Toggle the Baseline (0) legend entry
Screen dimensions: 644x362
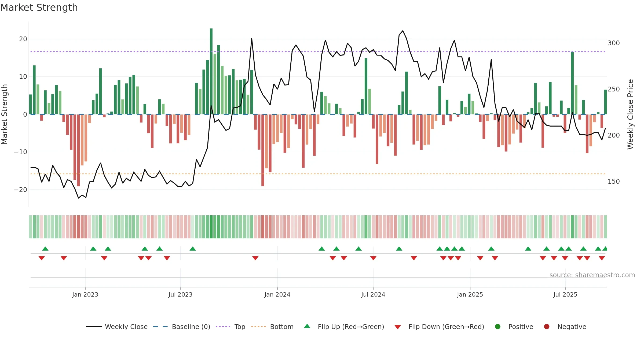pos(182,327)
